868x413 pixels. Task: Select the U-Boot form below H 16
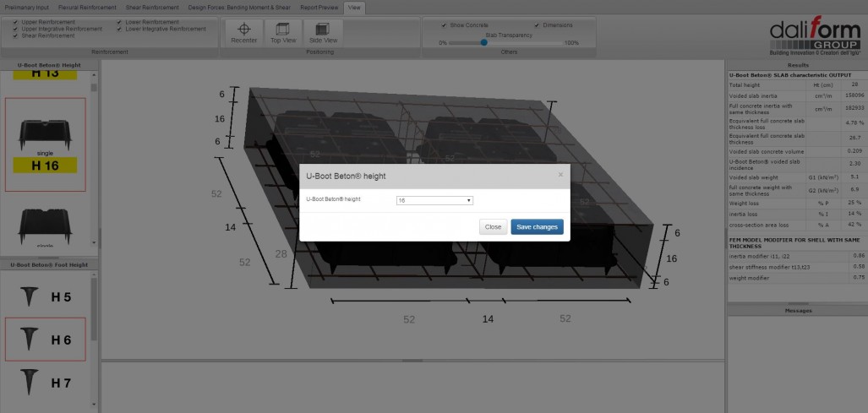[46, 226]
